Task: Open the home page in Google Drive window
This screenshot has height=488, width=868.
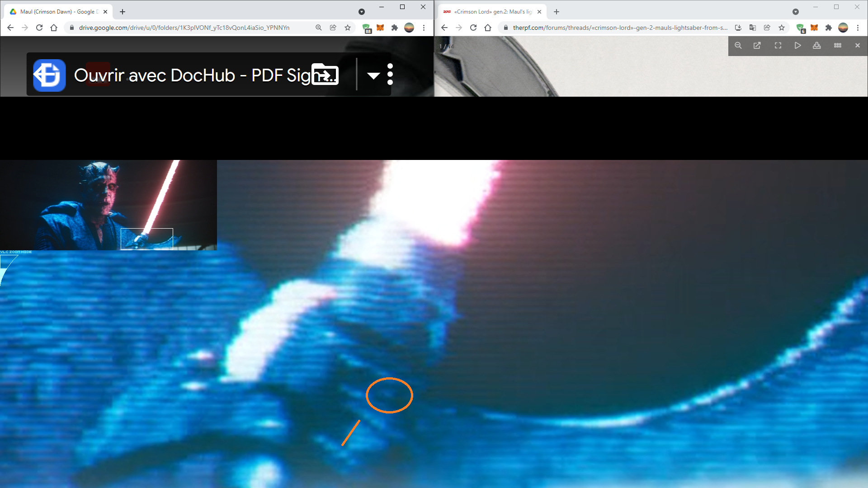Action: 54,28
